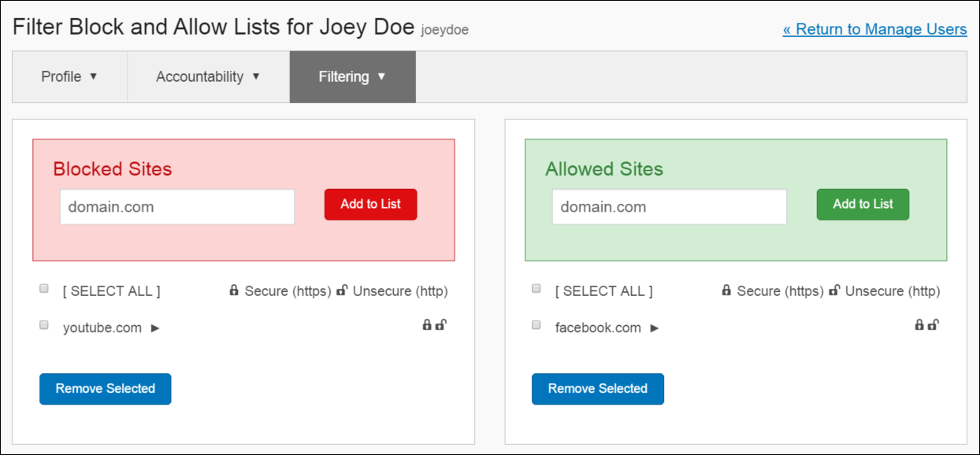Follow the Return to Manage Users link
The width and height of the screenshot is (980, 455).
tap(874, 29)
